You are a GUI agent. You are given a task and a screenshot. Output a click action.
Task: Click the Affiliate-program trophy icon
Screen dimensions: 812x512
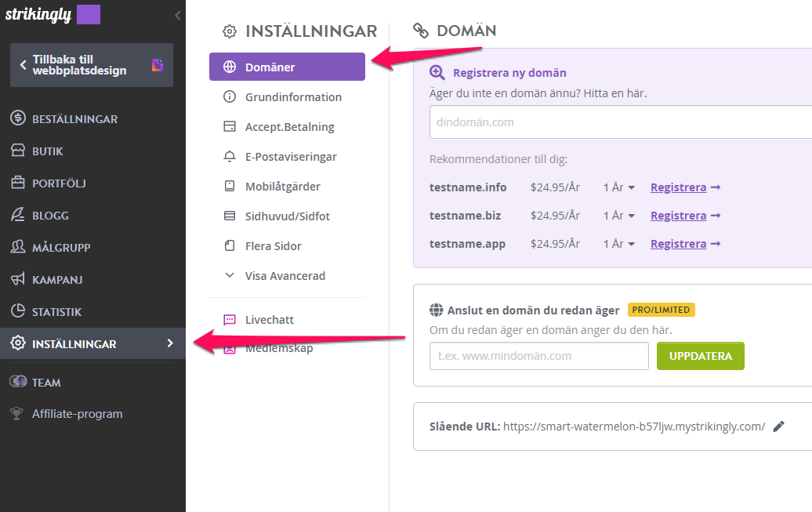(x=16, y=413)
